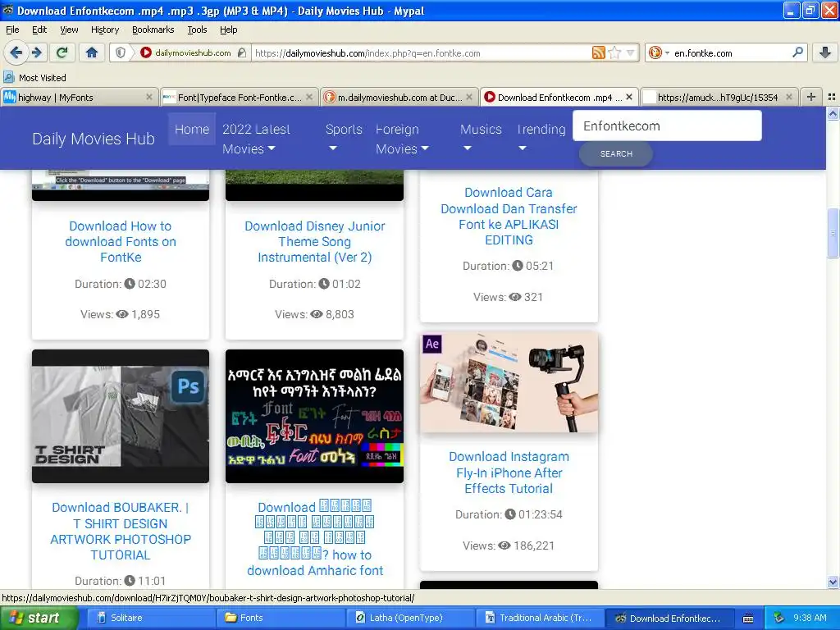Close the highway | MyFonts tab
The height and width of the screenshot is (630, 840).
(149, 97)
